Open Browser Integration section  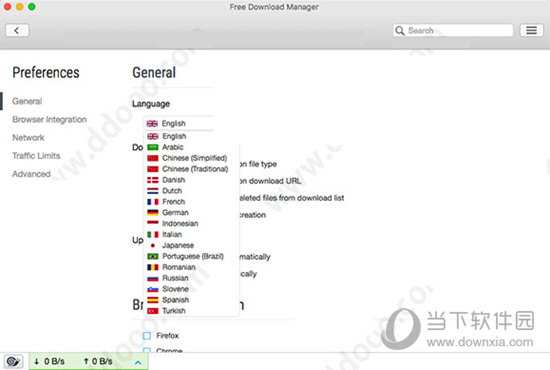pos(49,120)
